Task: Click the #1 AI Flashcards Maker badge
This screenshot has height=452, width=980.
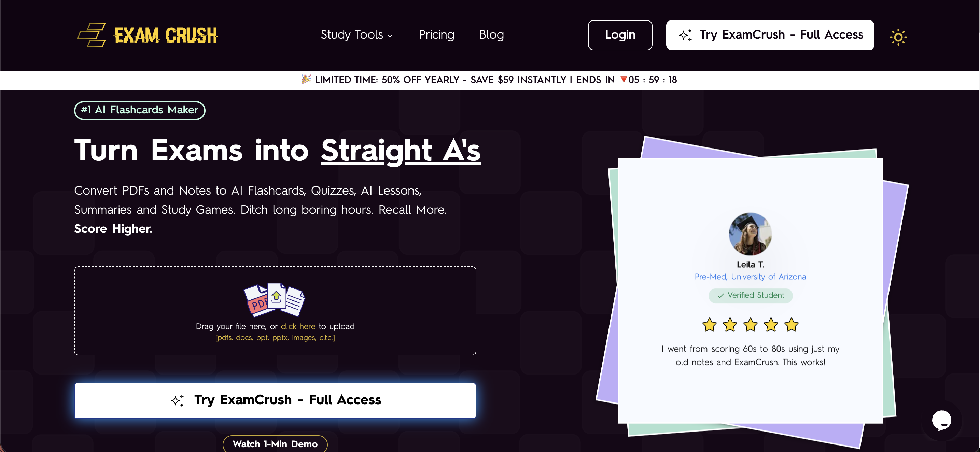Action: (x=140, y=110)
